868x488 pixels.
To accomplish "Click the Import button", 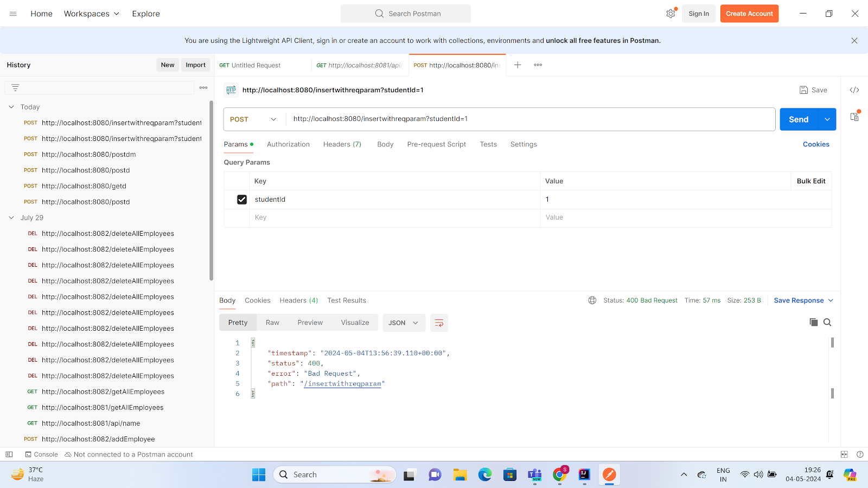I will pos(195,65).
